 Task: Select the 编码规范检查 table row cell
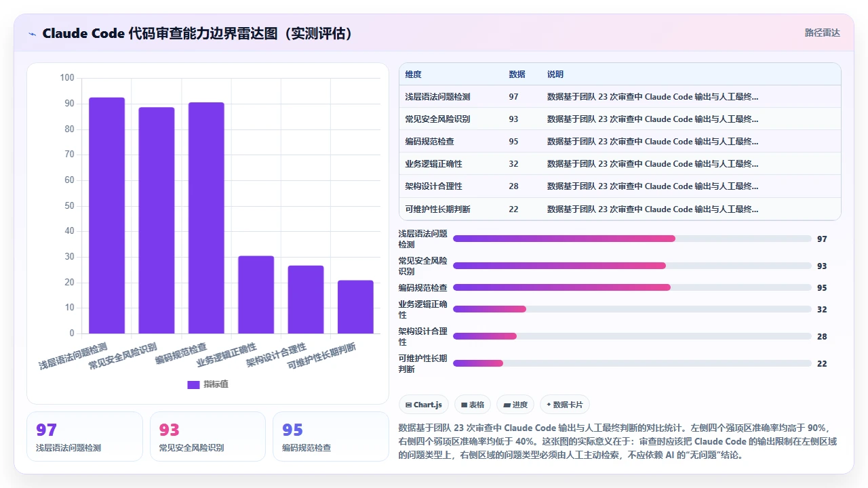click(x=430, y=142)
